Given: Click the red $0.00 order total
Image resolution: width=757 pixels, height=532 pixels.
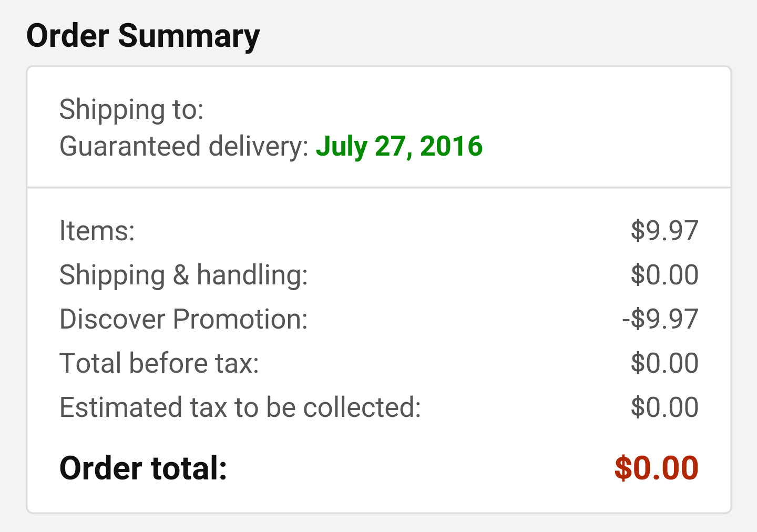Looking at the screenshot, I should (657, 468).
